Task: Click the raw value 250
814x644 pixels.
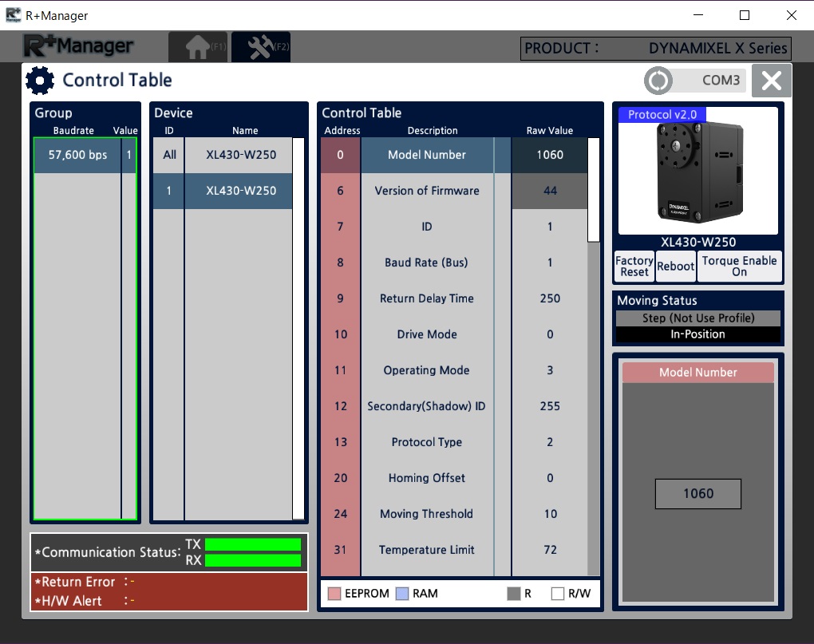Action: [550, 298]
